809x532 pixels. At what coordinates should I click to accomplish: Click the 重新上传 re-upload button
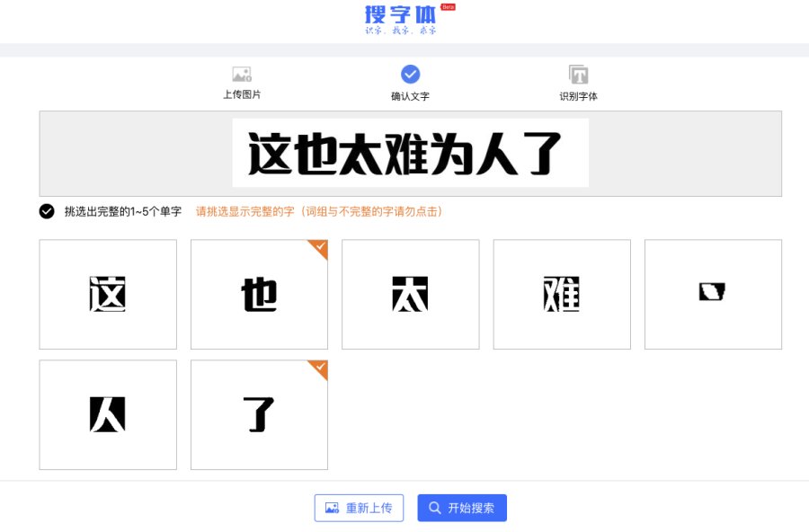359,507
